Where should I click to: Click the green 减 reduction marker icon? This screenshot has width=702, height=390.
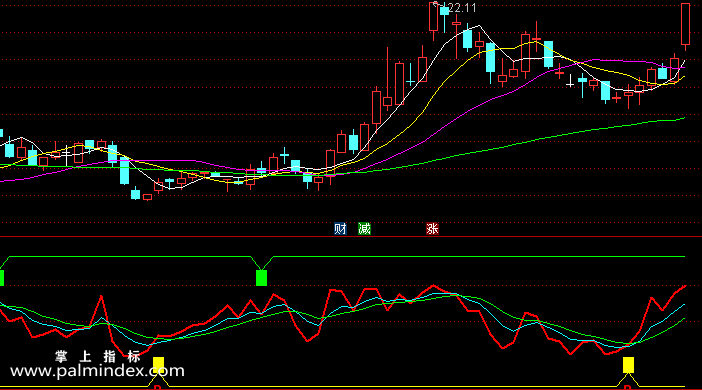364,229
